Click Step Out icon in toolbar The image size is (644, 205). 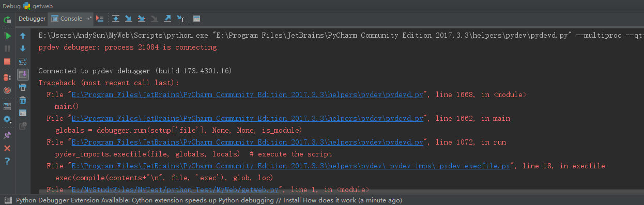point(167,19)
